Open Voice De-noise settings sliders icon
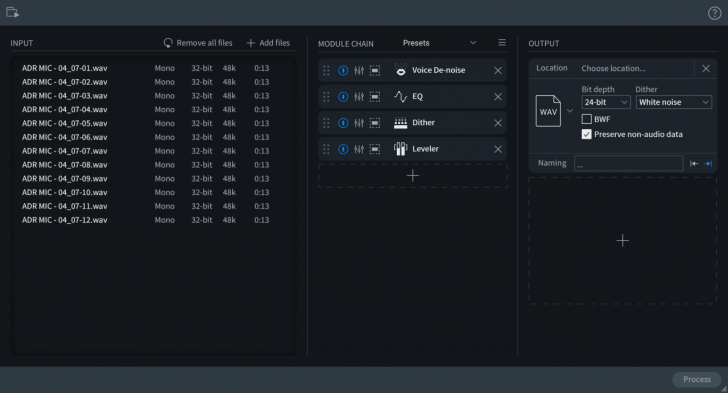Viewport: 728px width, 393px height. click(x=359, y=70)
